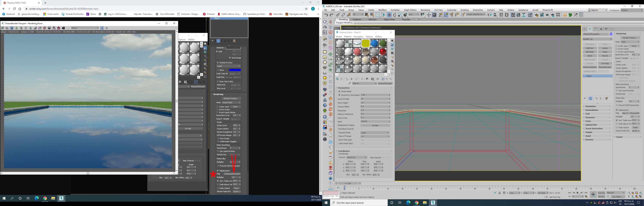Viewport: 644px width, 206px height.
Task: Click the UVW Map modifier button
Action: tap(605, 64)
